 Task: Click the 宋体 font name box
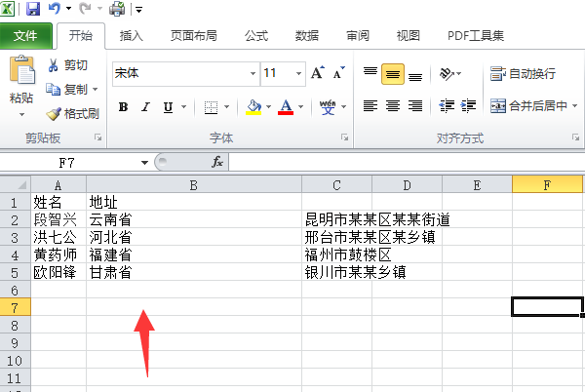click(180, 73)
